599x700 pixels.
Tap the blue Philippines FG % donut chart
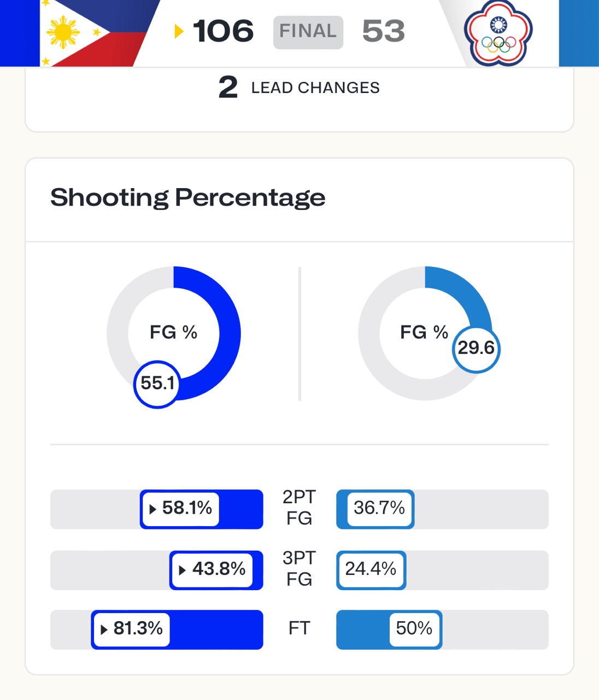click(174, 332)
